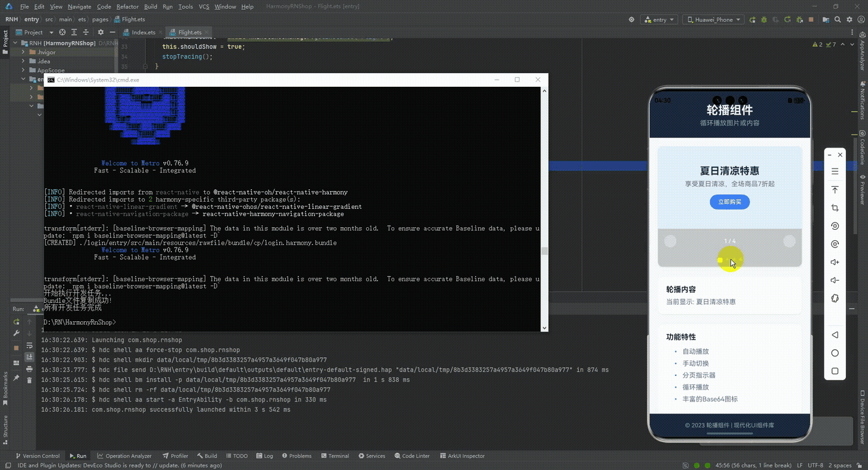Viewport: 868px width, 470px height.
Task: Go to previous highlighted error arrow
Action: coord(843,44)
